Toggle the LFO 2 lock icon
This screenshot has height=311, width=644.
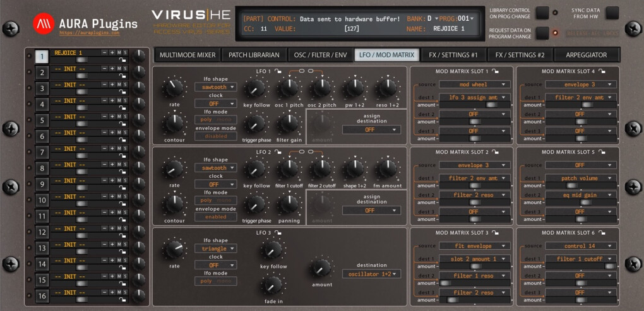[x=278, y=152]
